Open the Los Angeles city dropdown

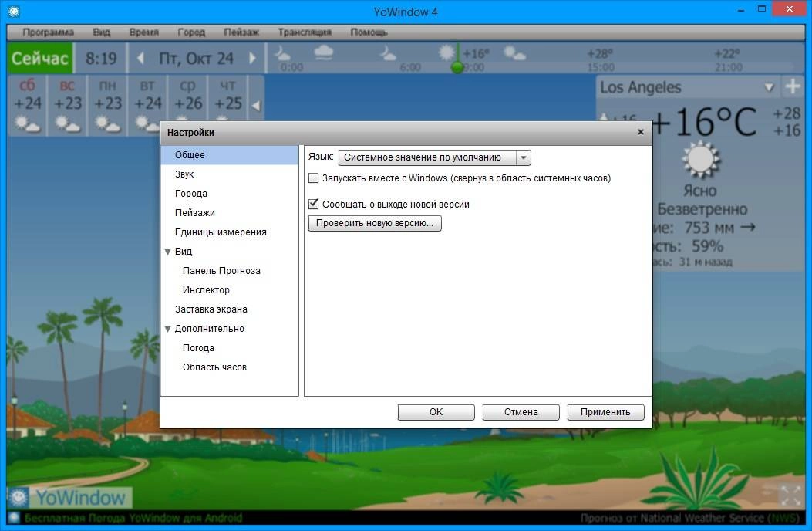point(769,88)
